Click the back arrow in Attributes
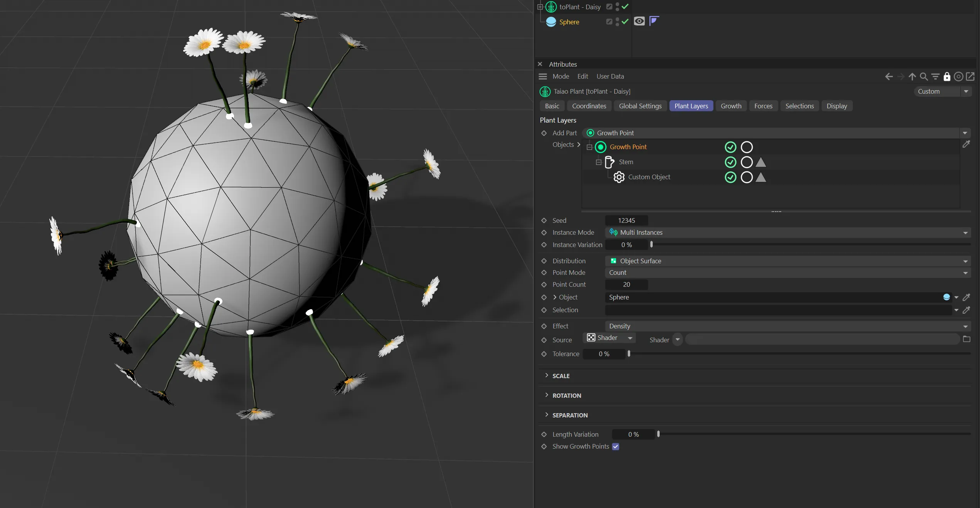 click(889, 77)
